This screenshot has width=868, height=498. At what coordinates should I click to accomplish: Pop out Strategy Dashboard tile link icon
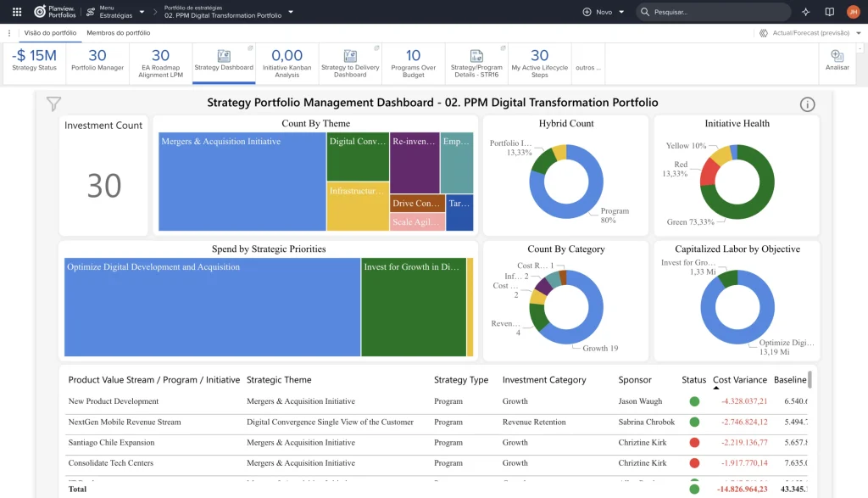[250, 48]
